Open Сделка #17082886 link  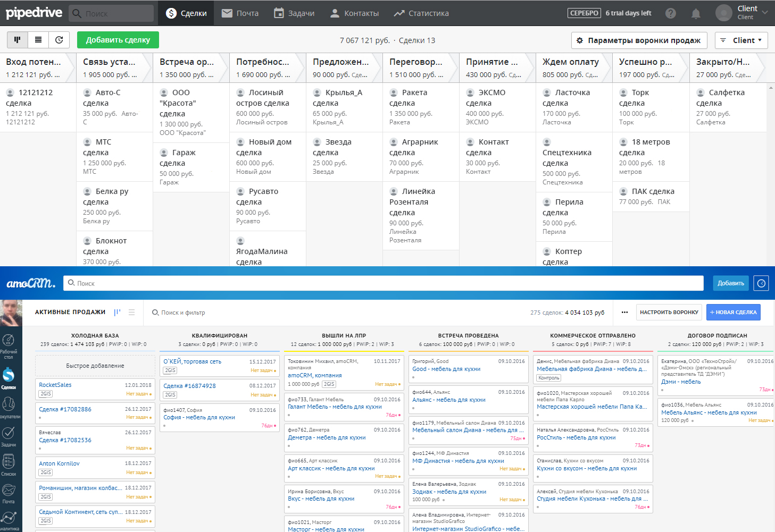65,409
